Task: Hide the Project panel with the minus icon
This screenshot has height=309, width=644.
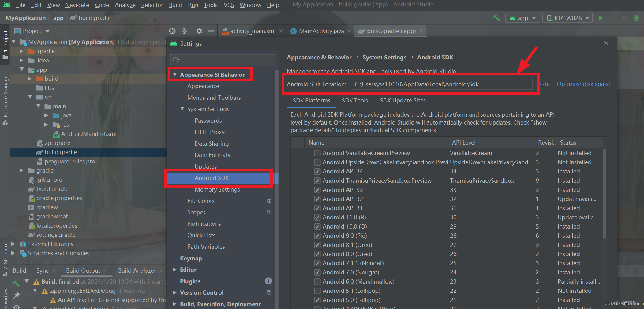Action: click(x=211, y=31)
